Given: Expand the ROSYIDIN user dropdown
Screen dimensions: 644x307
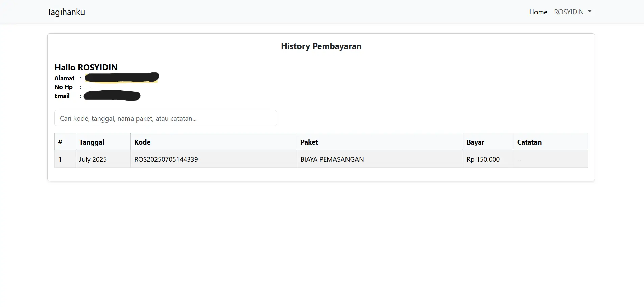Looking at the screenshot, I should (x=573, y=12).
